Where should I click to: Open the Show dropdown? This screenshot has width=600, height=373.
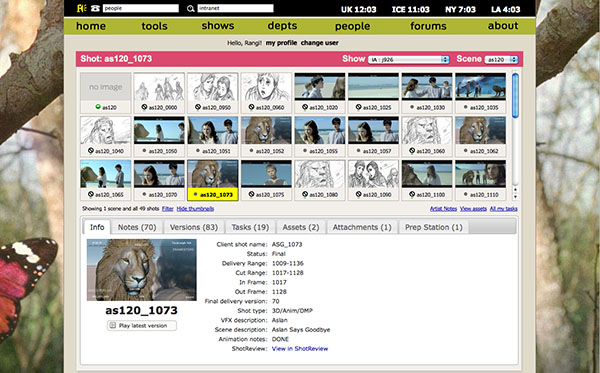(x=409, y=59)
